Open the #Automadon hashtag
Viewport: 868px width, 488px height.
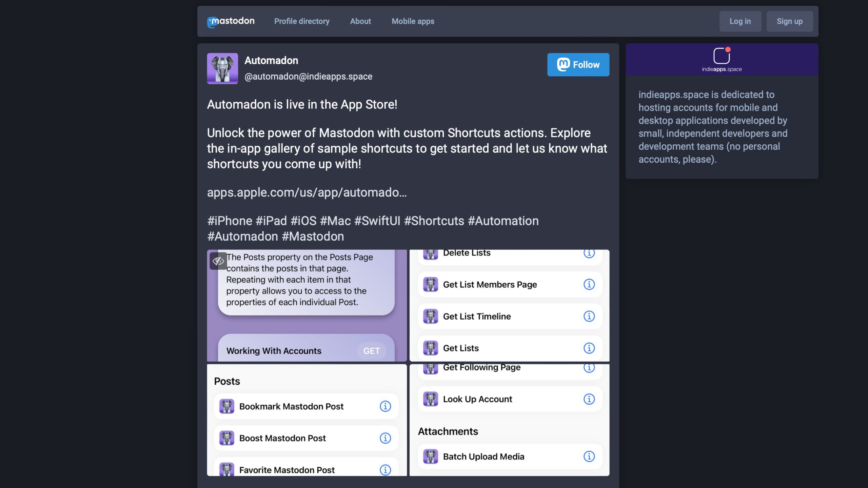tap(242, 237)
